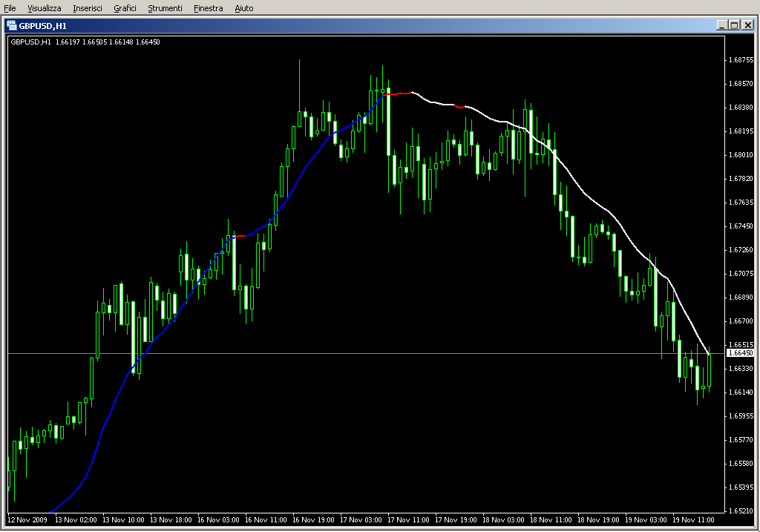Viewport: 760px width, 532px height.
Task: Click price scale value 1.65955
Action: 741,416
